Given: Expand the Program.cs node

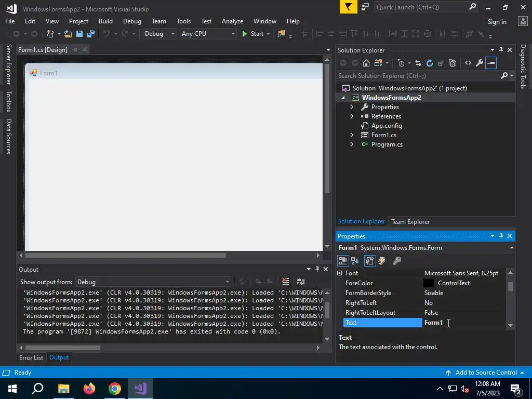Looking at the screenshot, I should click(352, 144).
